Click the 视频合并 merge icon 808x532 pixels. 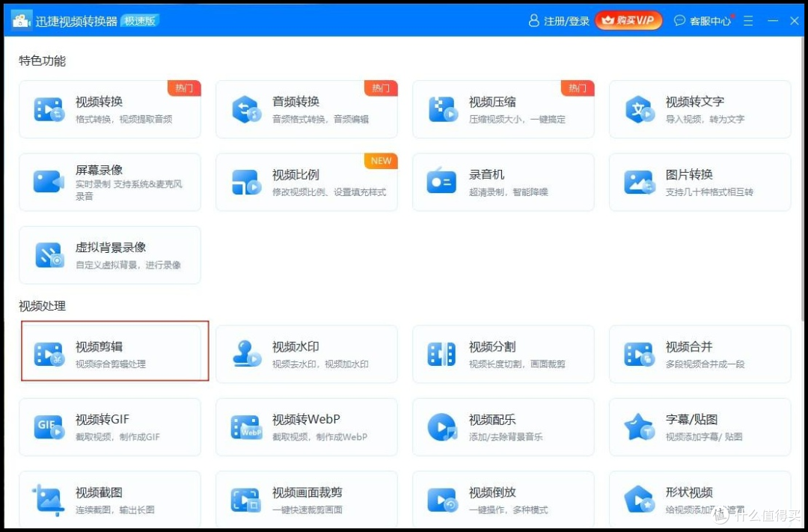point(640,354)
